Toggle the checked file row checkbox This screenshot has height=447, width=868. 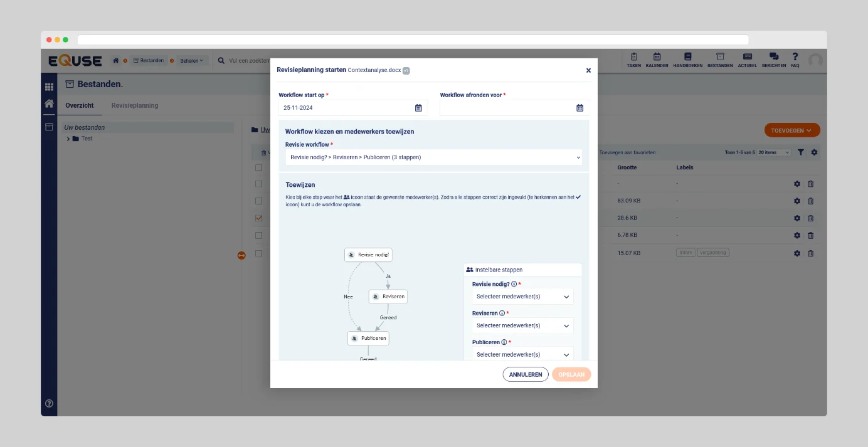tap(258, 218)
